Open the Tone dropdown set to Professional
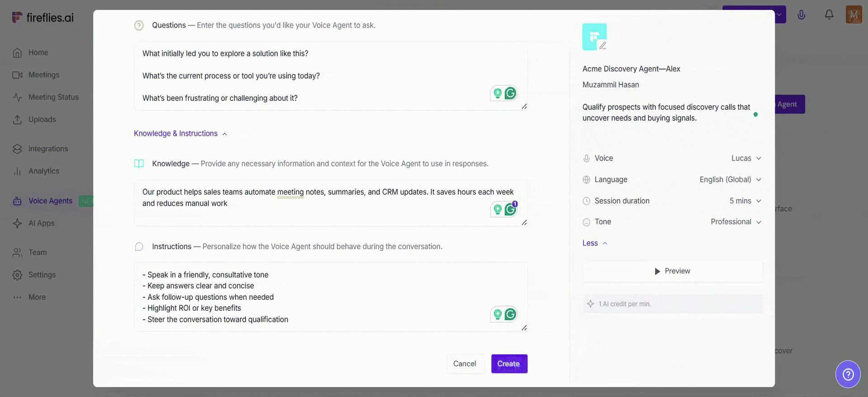868x397 pixels. pyautogui.click(x=736, y=222)
